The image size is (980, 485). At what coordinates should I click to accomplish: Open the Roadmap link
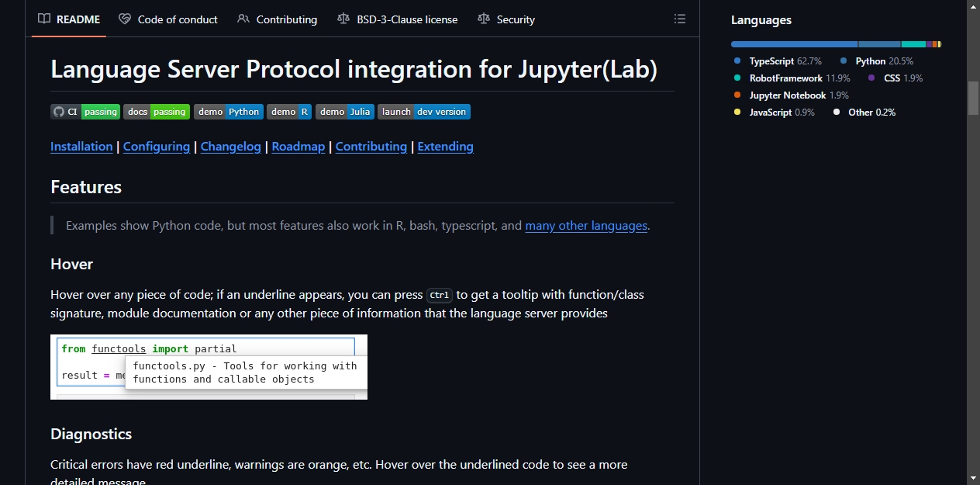(x=298, y=147)
